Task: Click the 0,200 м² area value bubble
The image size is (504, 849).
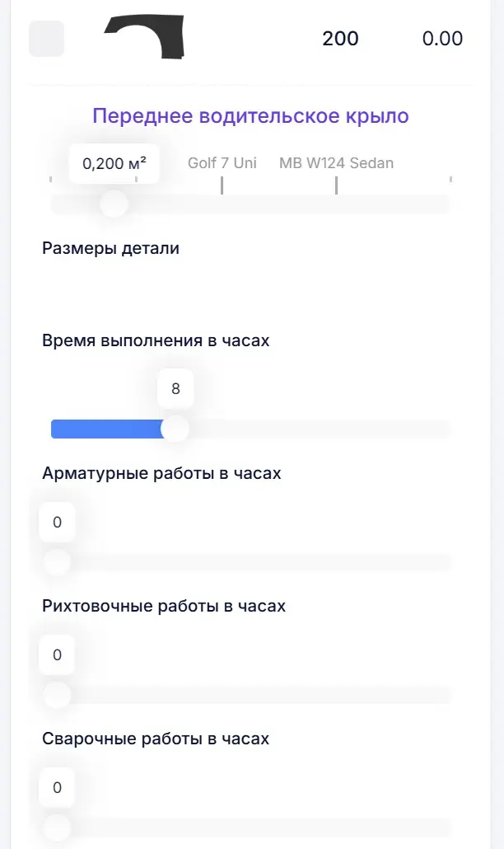Action: [x=114, y=163]
